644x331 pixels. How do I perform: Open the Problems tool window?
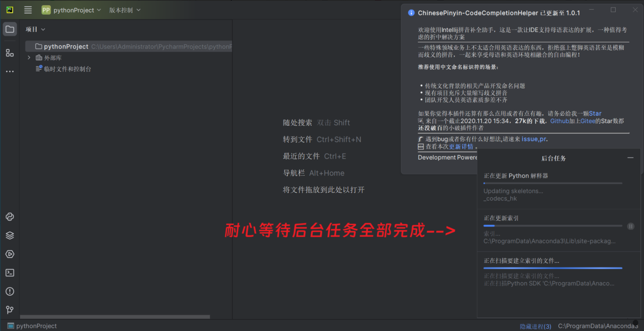point(10,291)
